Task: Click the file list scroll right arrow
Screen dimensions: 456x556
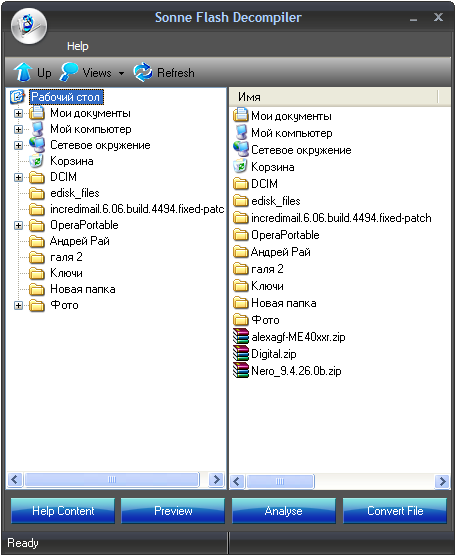Action: click(442, 482)
